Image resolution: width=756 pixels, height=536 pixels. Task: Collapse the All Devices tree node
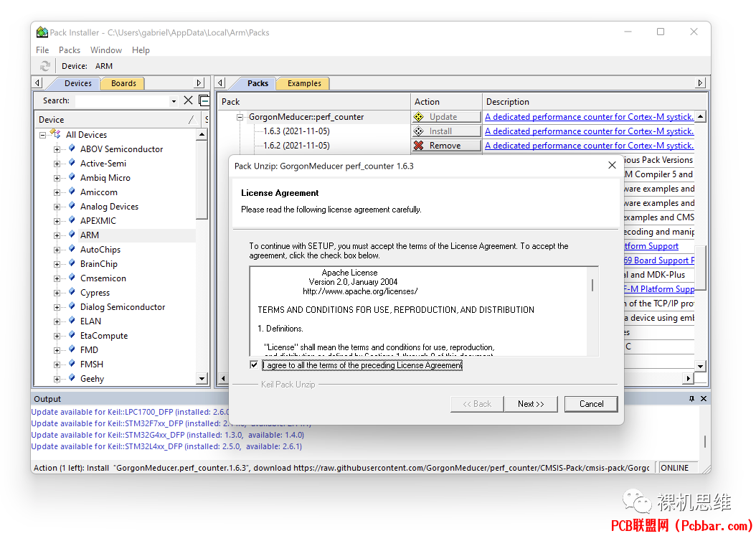click(43, 135)
